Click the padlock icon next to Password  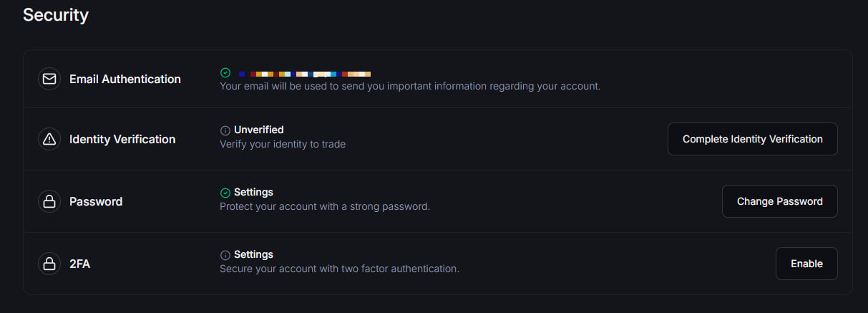pos(49,201)
